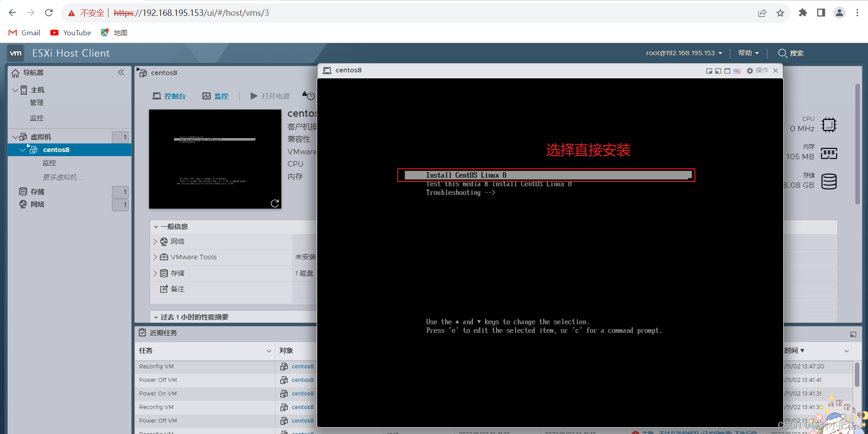Viewport: 868px width, 434px height.
Task: Refresh the VM console thumbnail
Action: tap(275, 203)
